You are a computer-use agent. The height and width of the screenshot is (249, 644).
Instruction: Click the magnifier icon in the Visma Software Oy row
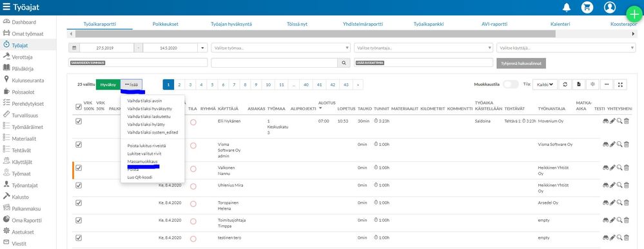pos(620,144)
